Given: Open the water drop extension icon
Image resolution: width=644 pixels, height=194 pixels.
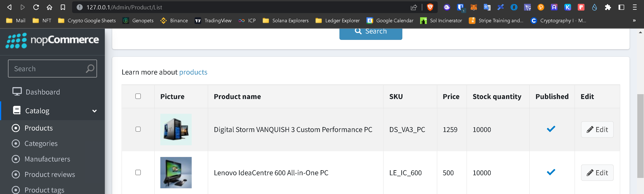Looking at the screenshot, I should (595, 7).
